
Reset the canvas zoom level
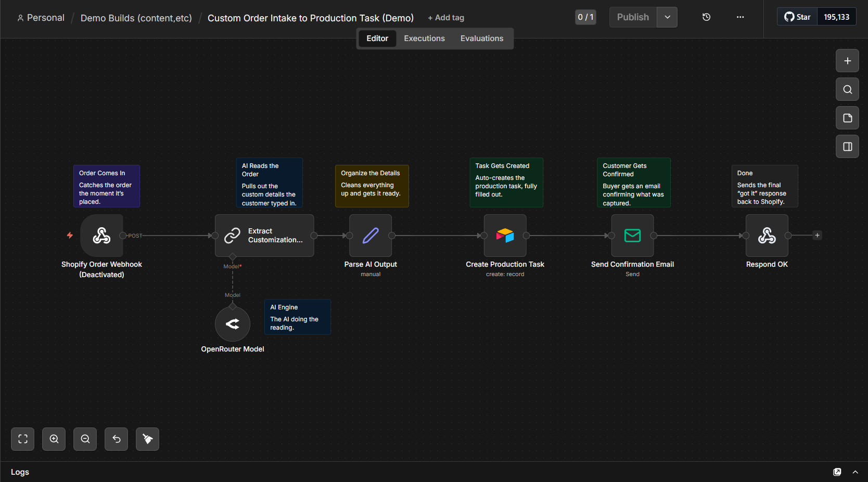click(x=117, y=439)
